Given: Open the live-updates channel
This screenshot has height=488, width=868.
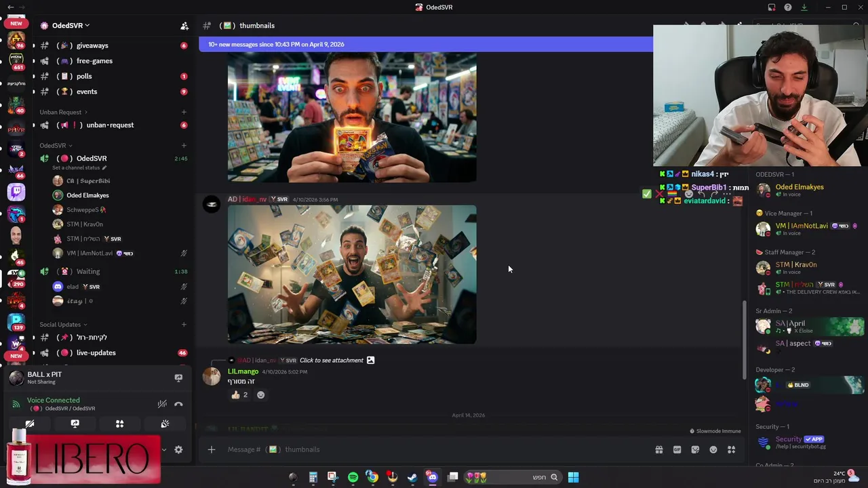Looking at the screenshot, I should click(x=112, y=352).
